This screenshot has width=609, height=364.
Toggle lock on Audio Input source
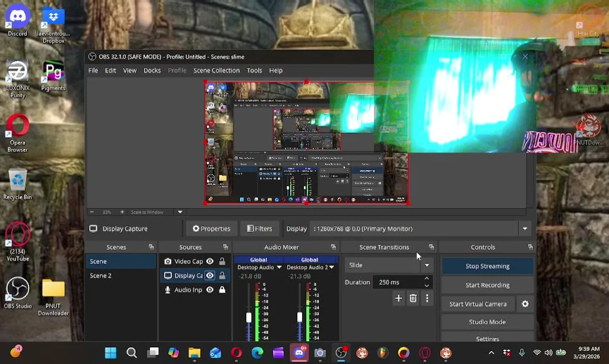(x=222, y=290)
